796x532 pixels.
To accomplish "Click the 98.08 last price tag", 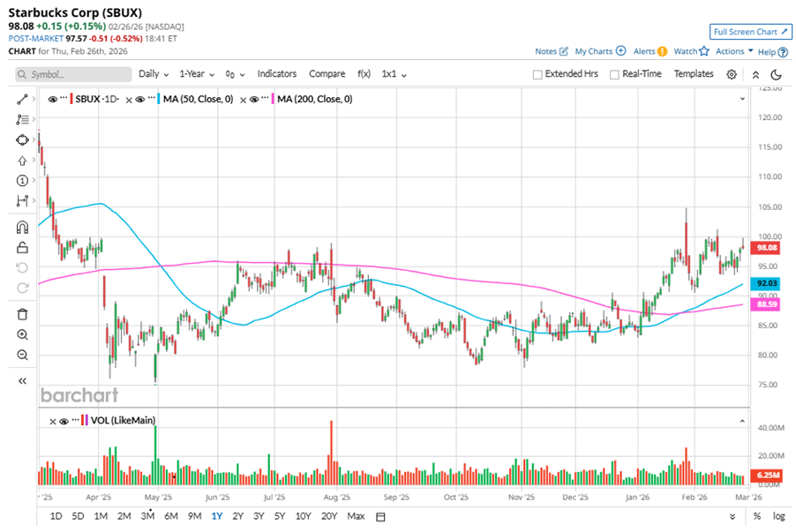I will point(766,248).
